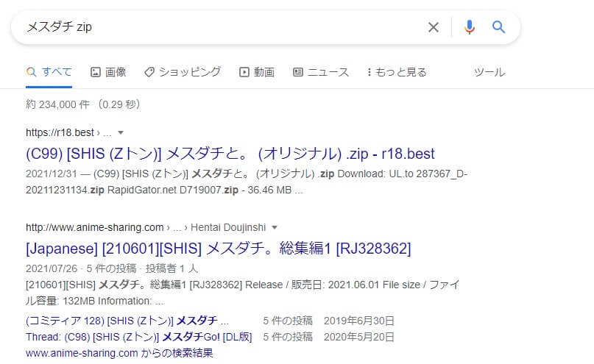Click the "Hentai Doujinshi" breadcrumb text
This screenshot has width=594, height=364.
[228, 227]
